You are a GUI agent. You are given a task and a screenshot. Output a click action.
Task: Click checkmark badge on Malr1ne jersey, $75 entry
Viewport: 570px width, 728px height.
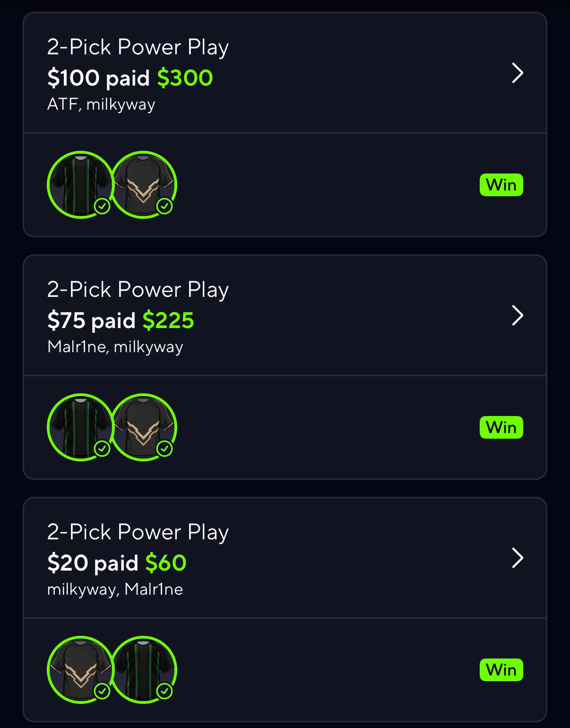click(x=102, y=448)
